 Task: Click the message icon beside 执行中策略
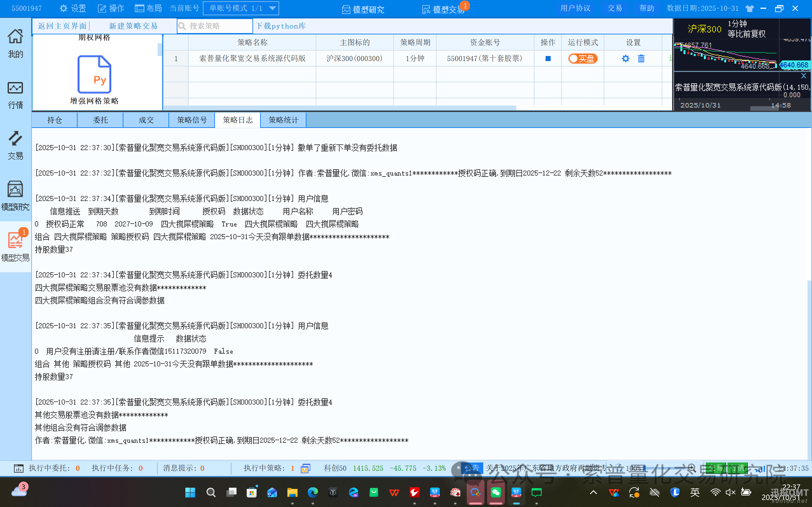[x=305, y=468]
